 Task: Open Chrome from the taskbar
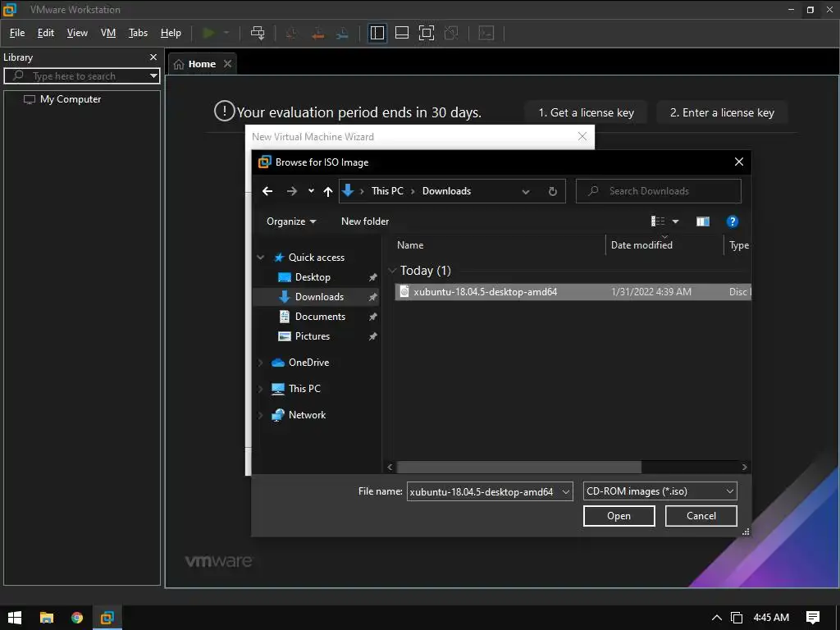coord(76,618)
